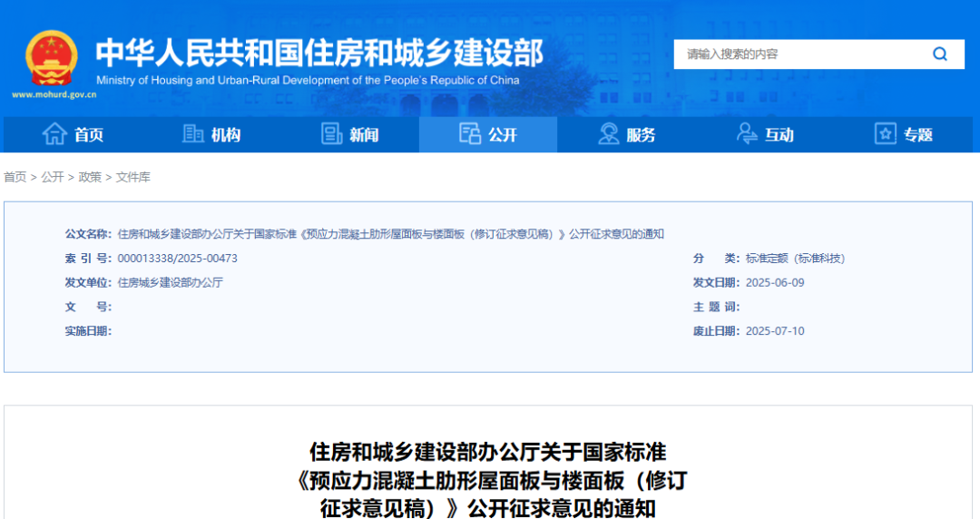Open the 新闻 navigation tab
980x519 pixels.
(350, 134)
